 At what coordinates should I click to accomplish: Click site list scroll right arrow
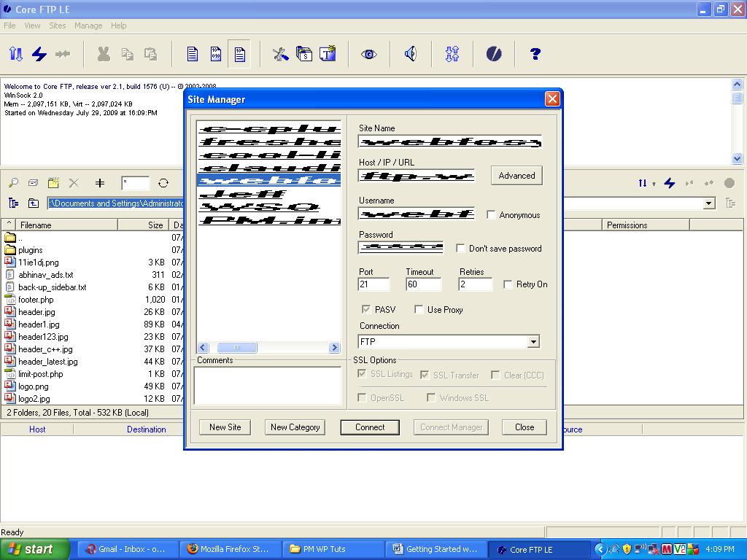(x=334, y=348)
